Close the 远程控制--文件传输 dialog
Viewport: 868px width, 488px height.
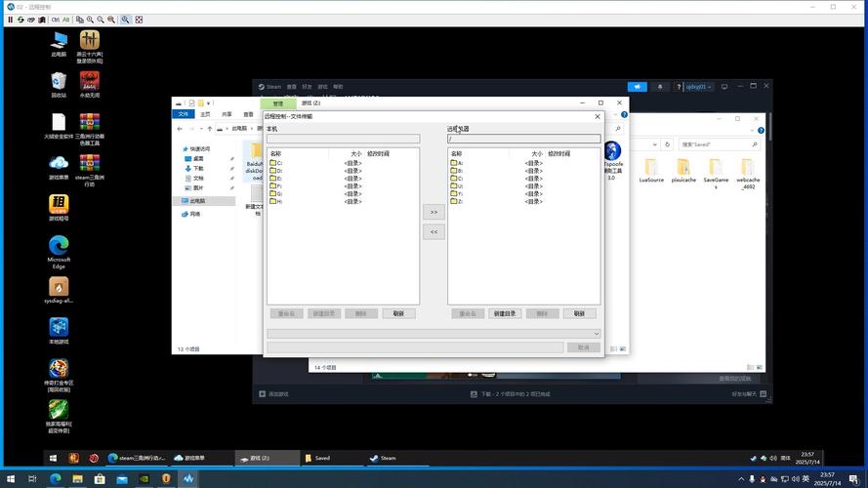pos(598,116)
